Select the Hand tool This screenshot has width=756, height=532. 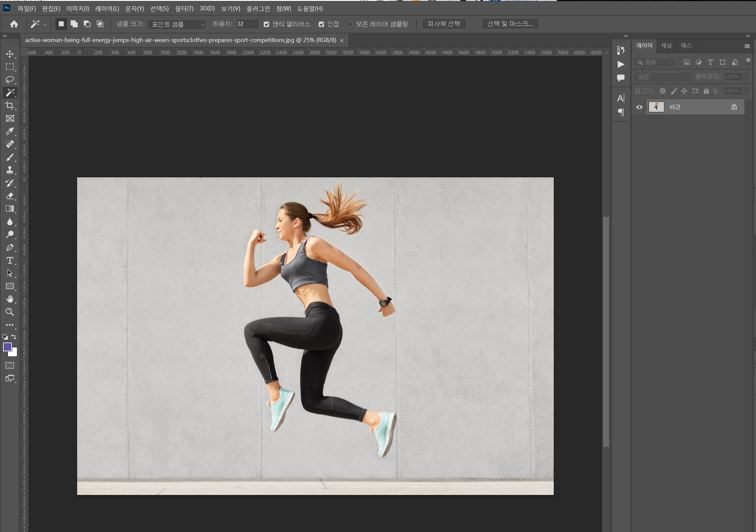pyautogui.click(x=10, y=299)
